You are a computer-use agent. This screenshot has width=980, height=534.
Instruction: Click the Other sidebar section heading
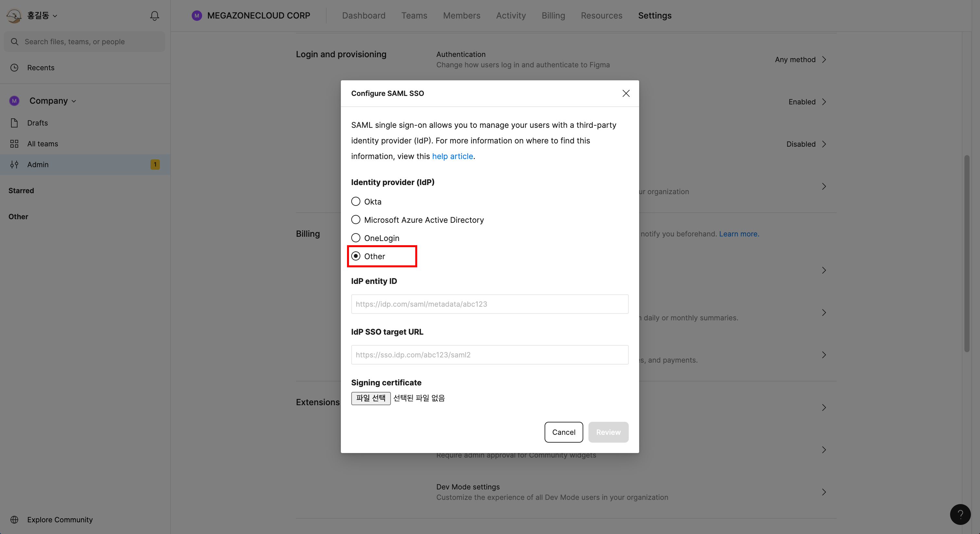click(x=18, y=216)
